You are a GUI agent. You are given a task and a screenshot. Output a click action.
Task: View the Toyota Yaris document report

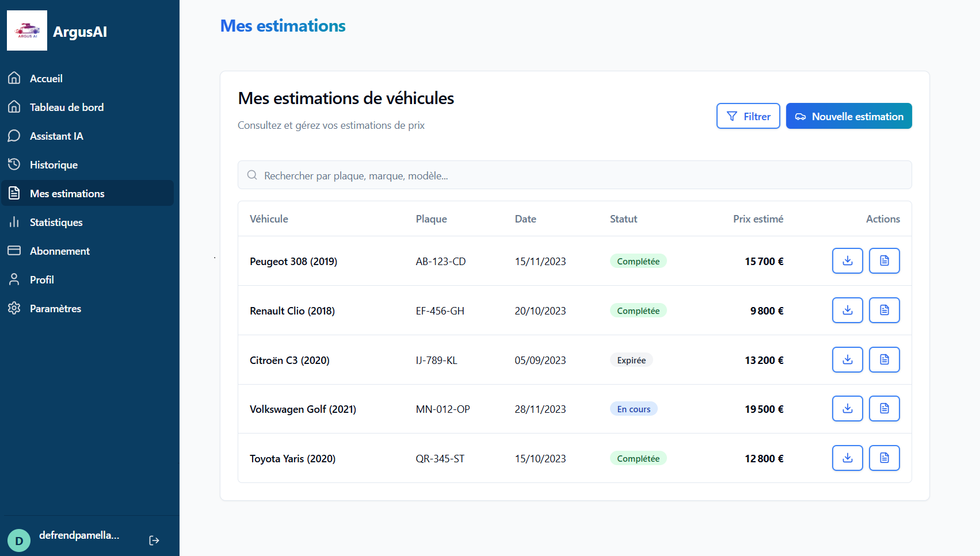[x=884, y=458]
